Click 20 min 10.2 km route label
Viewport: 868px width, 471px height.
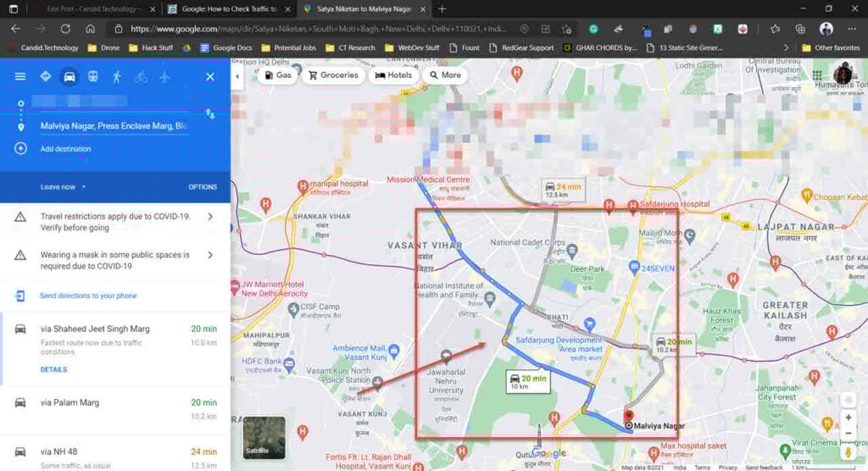click(x=673, y=345)
